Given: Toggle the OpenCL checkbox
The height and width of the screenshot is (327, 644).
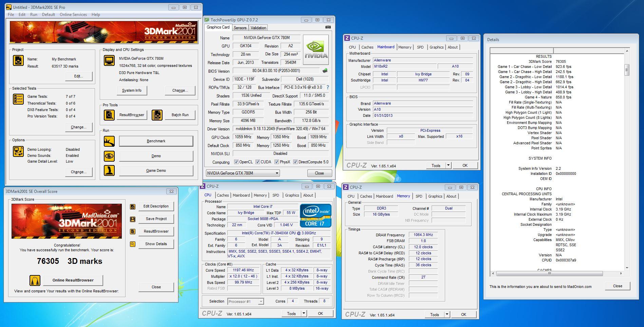Looking at the screenshot, I should (x=236, y=162).
